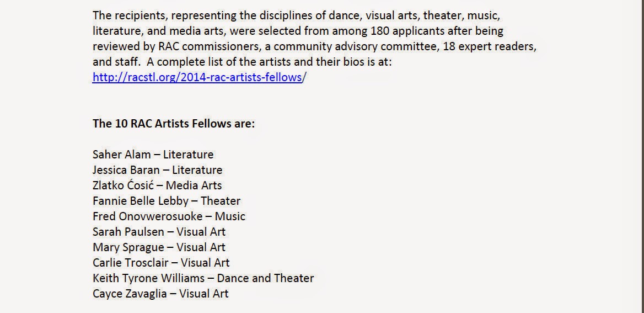Click Keith Tyrone Williams – Dance and Theater
Image resolution: width=644 pixels, height=313 pixels.
tap(203, 278)
